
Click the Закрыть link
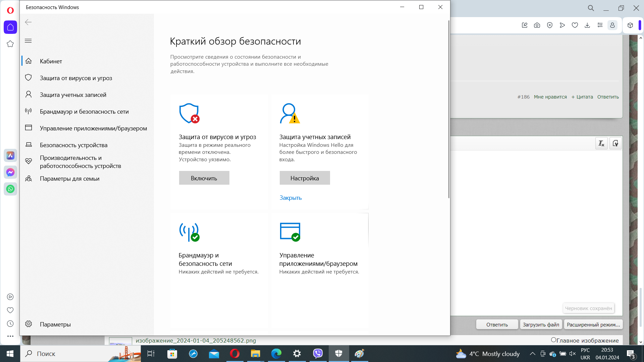pos(290,198)
